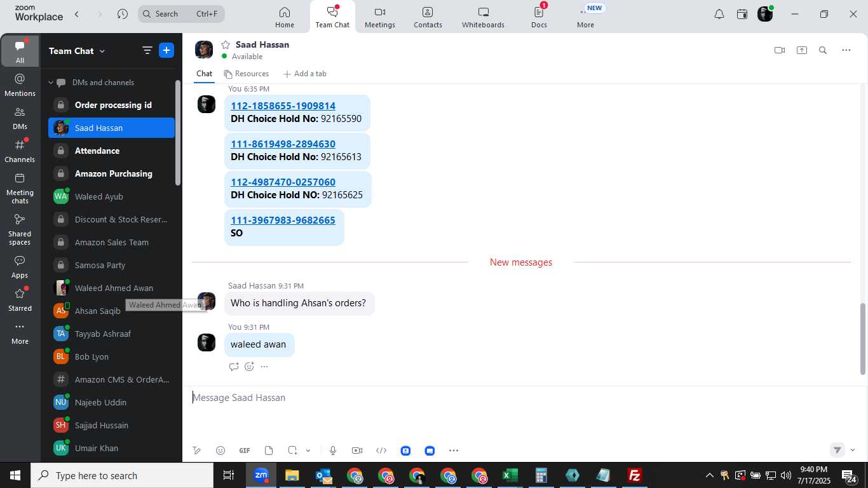Open Shared spaces in sidebar
Viewport: 868px width, 488px height.
20,229
